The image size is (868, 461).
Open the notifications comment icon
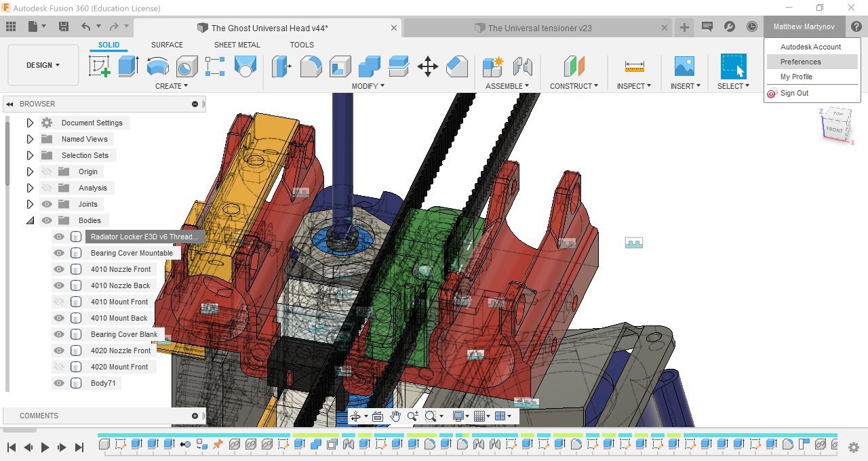pos(707,27)
